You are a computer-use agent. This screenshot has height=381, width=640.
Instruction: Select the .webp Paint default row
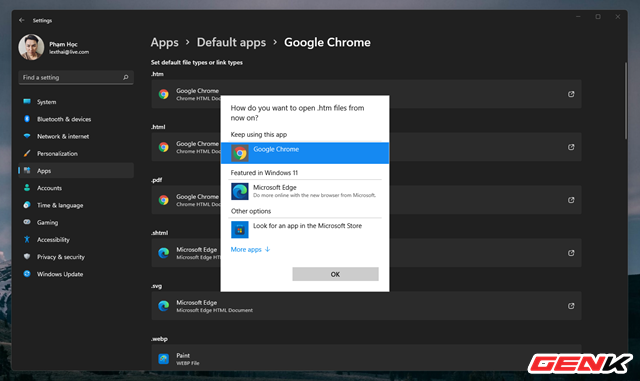367,358
